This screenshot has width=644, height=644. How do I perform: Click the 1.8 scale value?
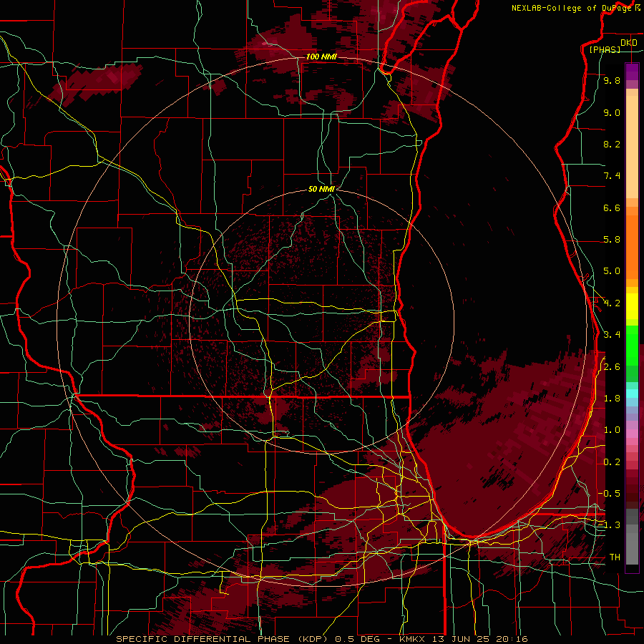(x=612, y=399)
